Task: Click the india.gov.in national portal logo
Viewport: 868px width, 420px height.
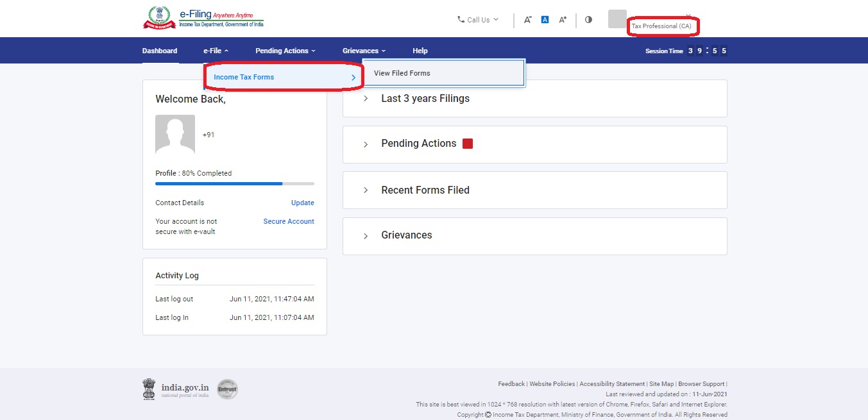Action: (176, 389)
